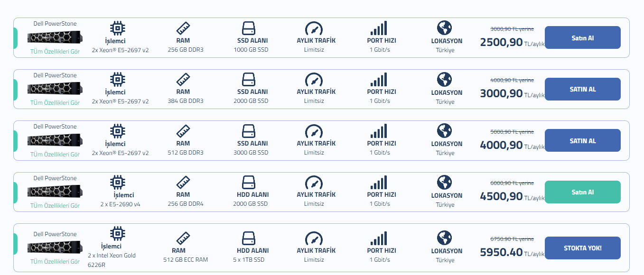Viewport: 644px width, 275px height.
Task: Click the struck-through 6000,90 TL yerine text
Action: 512,183
